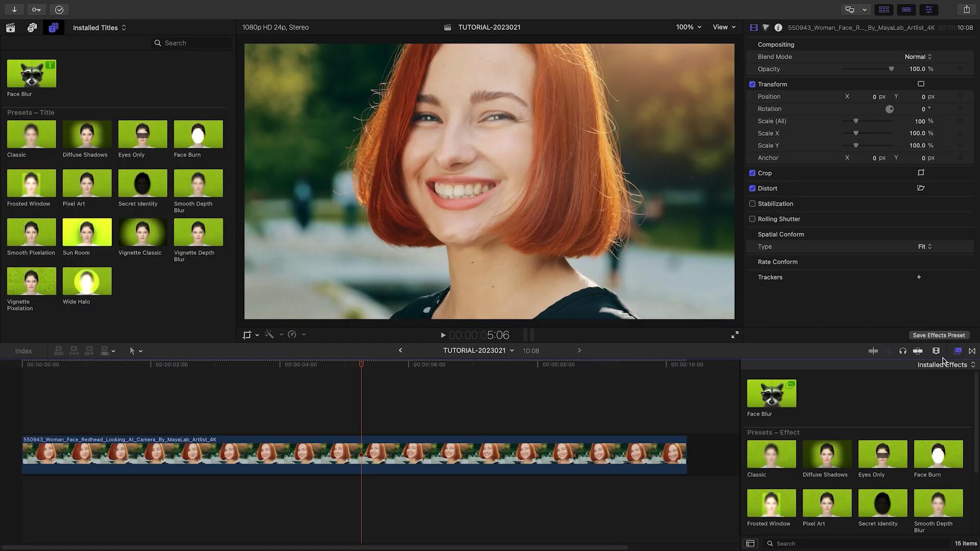Toggle skimming icon in timeline toolbar
This screenshot has width=980, height=551.
pos(873,351)
